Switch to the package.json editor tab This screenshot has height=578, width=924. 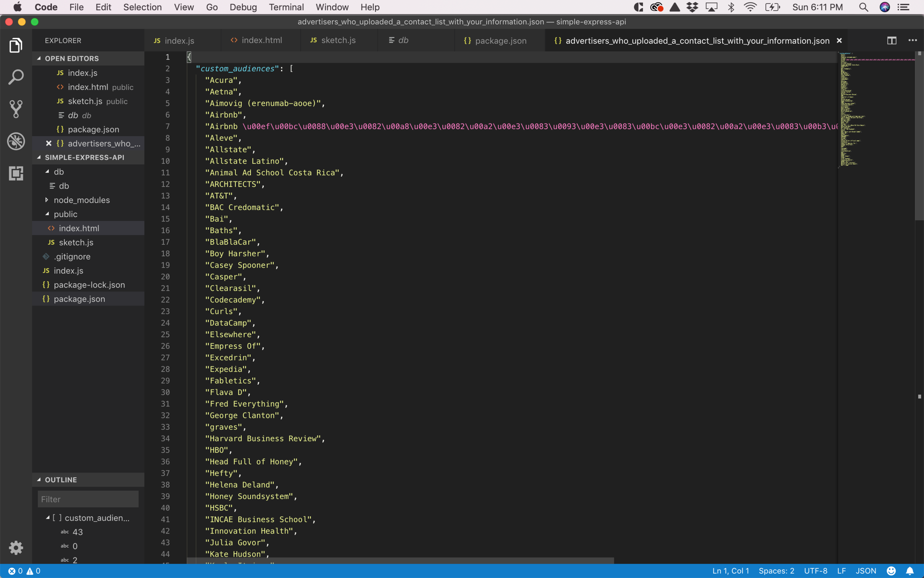tap(500, 41)
